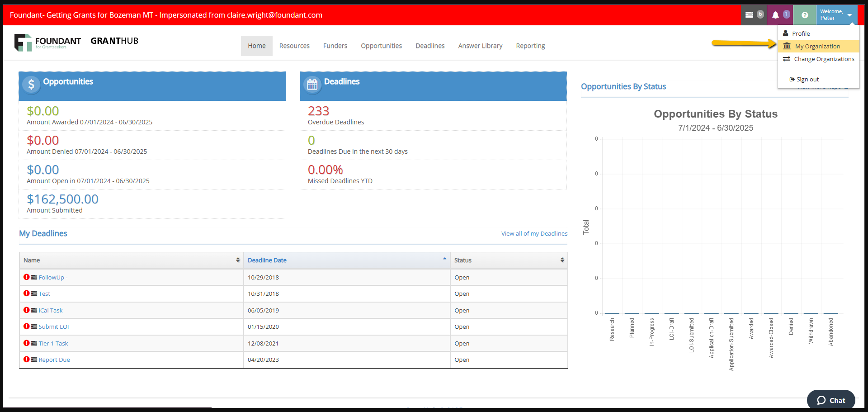Sort table by Status column arrows
868x412 pixels.
pos(562,260)
